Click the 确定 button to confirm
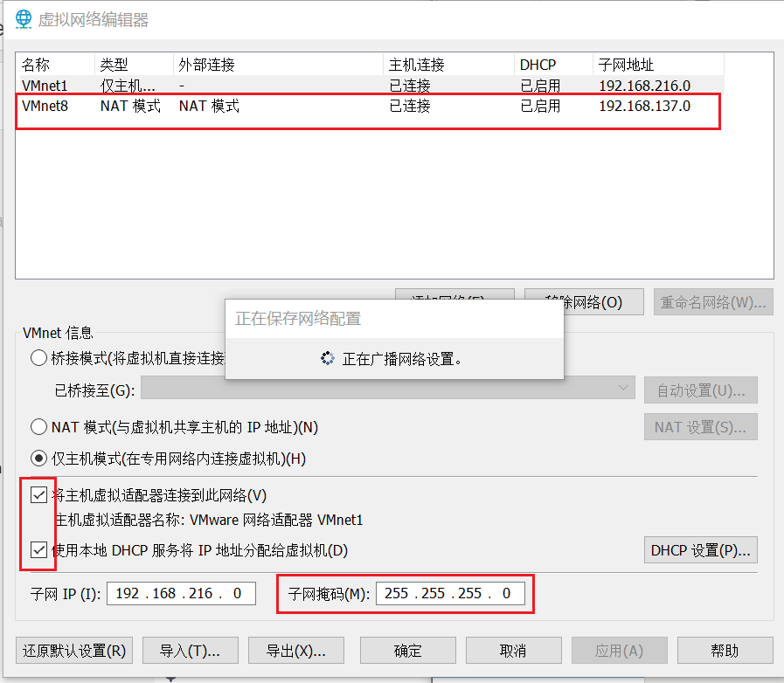Screen dimensions: 784x683 coord(407,650)
